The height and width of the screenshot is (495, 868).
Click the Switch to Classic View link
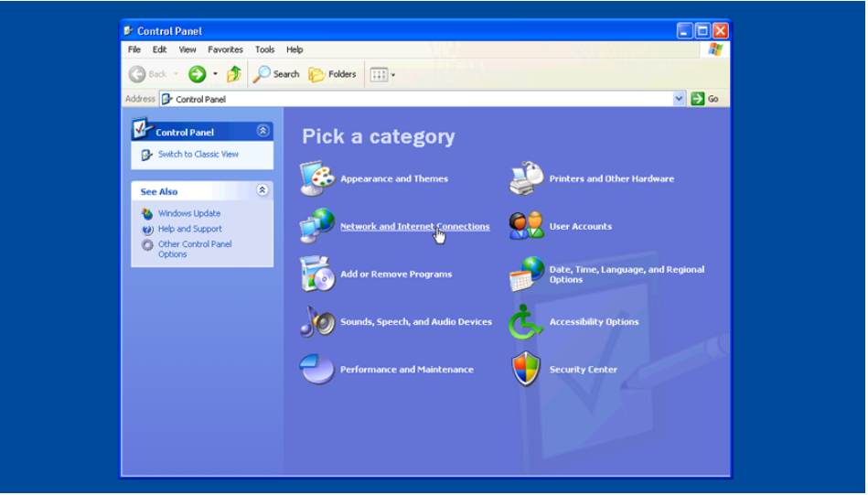tap(198, 155)
